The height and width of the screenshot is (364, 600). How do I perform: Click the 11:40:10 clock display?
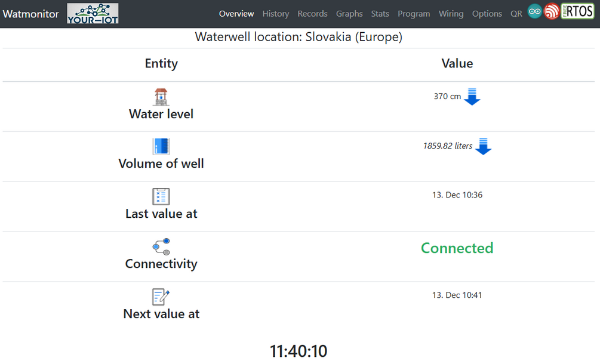click(x=298, y=351)
